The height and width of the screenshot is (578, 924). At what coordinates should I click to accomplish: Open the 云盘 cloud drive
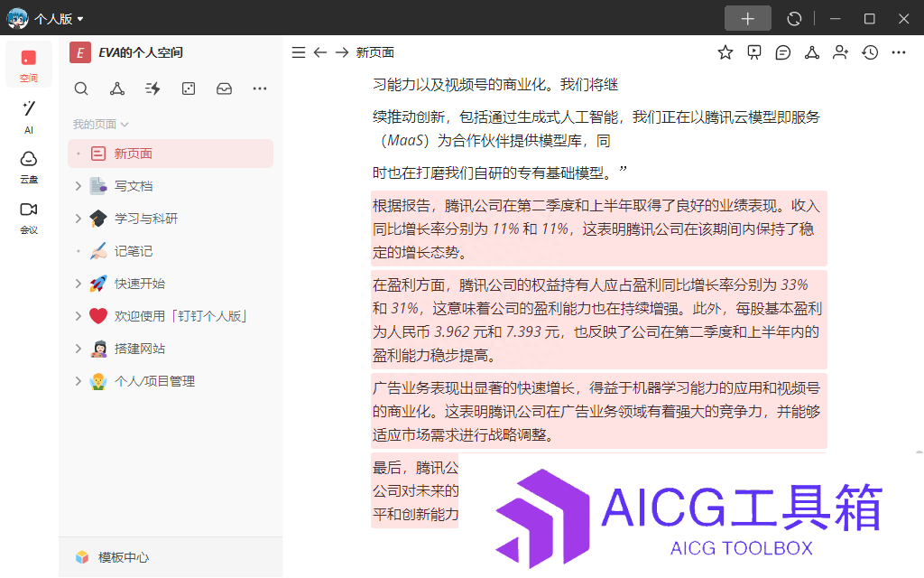28,167
